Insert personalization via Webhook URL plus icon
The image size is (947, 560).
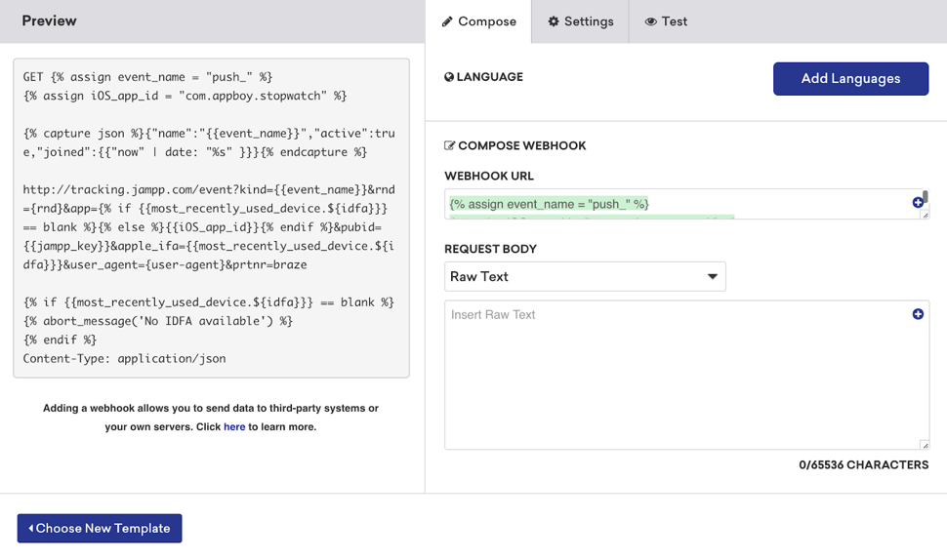[x=918, y=202]
